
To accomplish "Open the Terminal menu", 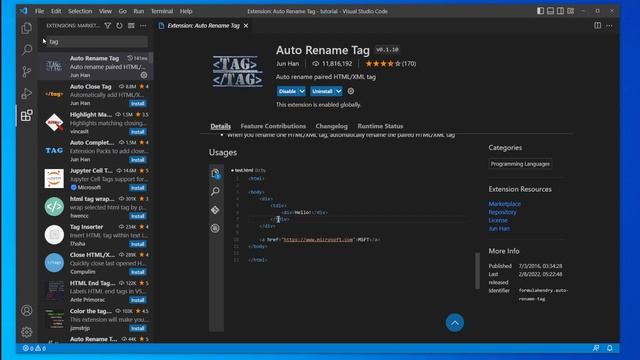I will tap(162, 11).
